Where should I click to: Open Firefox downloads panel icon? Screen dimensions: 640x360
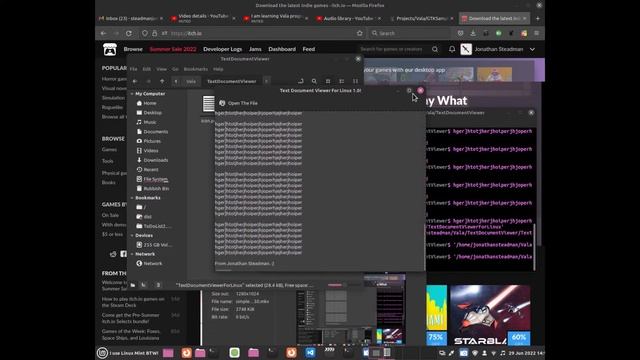473,33
